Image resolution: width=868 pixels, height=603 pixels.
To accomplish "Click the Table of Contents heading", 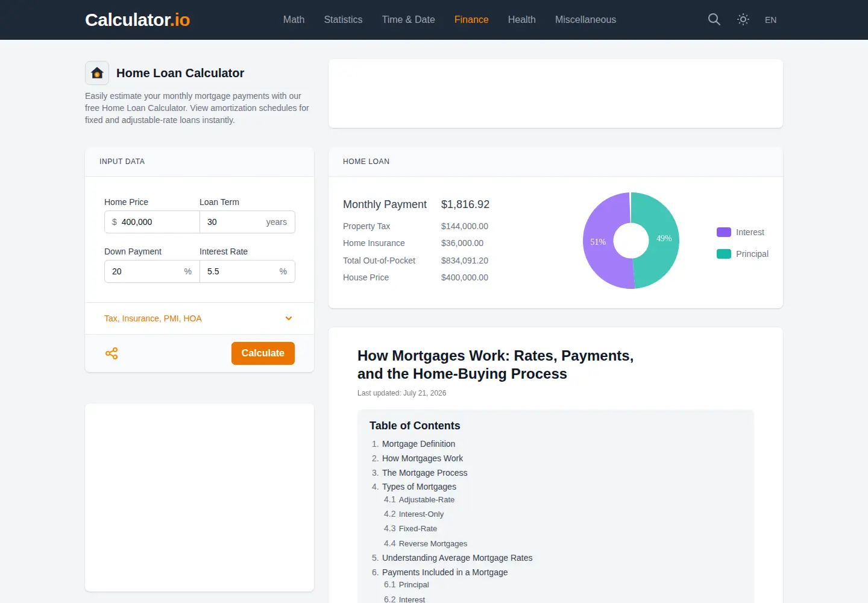I will pos(415,426).
